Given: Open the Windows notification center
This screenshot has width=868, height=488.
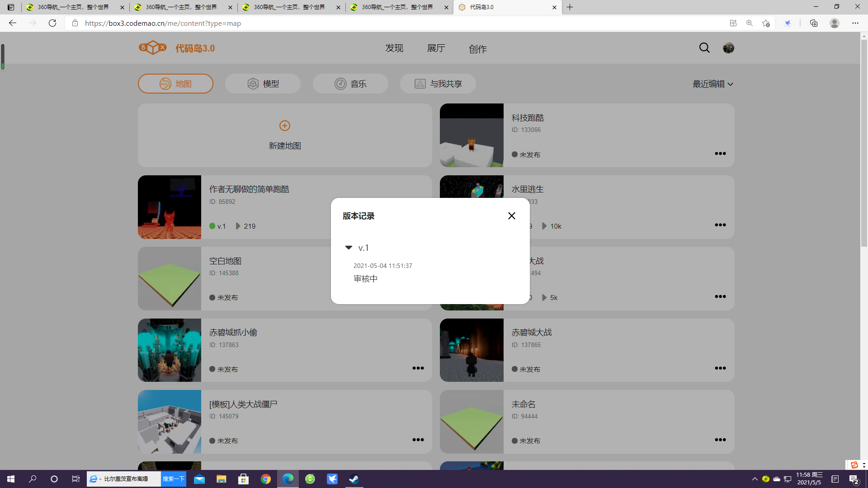Looking at the screenshot, I should pos(854,479).
